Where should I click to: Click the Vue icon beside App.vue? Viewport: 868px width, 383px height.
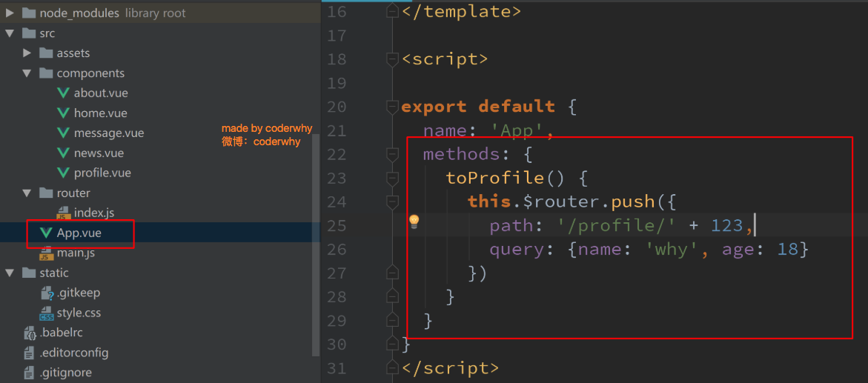click(46, 233)
